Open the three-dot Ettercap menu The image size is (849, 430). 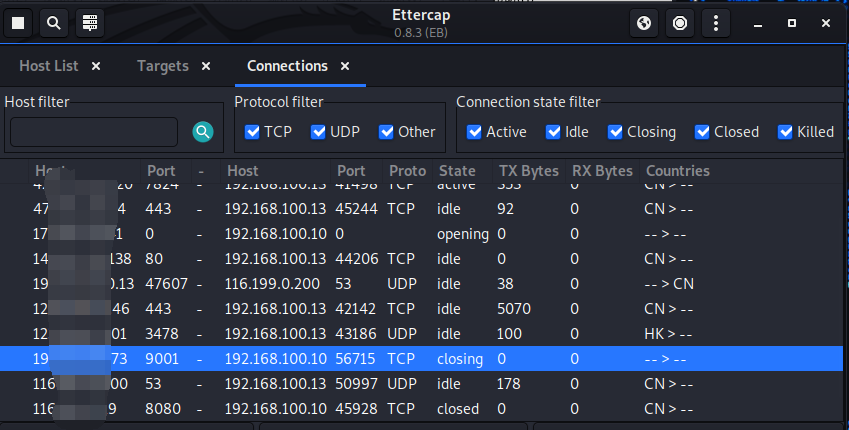716,23
